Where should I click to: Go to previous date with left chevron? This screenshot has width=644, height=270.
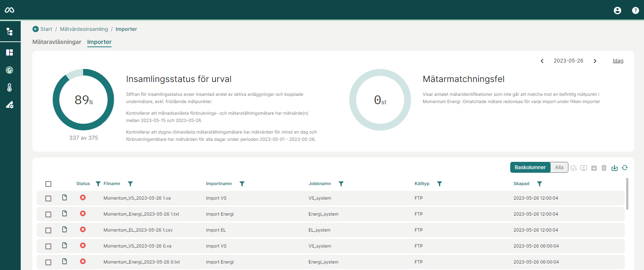(542, 61)
